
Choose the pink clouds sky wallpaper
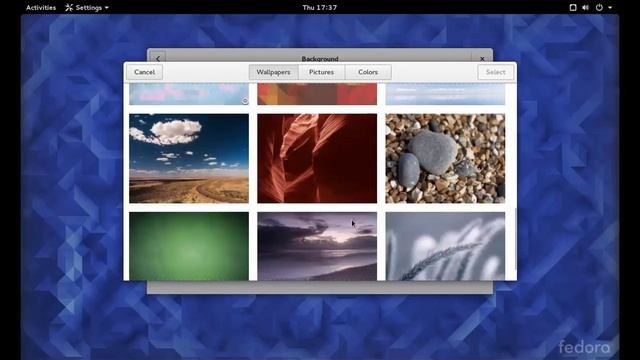(x=189, y=94)
